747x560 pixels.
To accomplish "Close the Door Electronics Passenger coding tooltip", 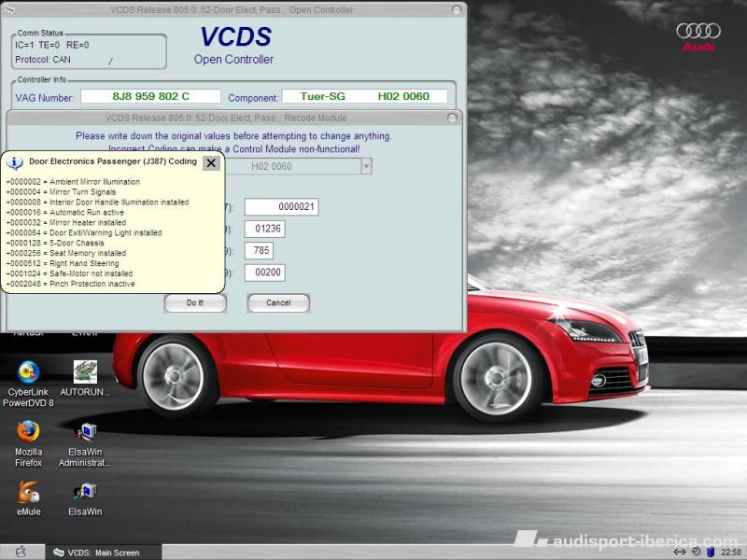I will pyautogui.click(x=211, y=162).
